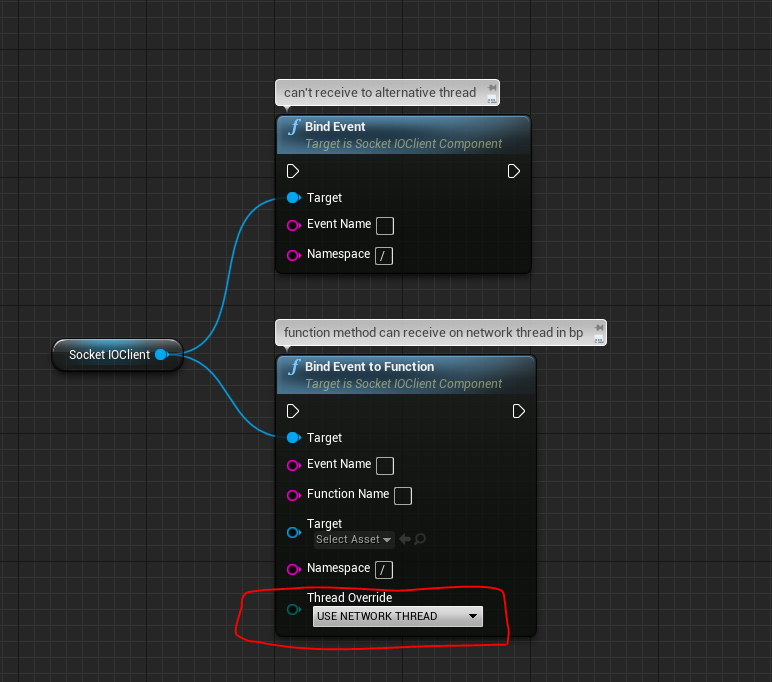772x682 pixels.
Task: Click the blue Target pin on Bind Event
Action: point(293,198)
